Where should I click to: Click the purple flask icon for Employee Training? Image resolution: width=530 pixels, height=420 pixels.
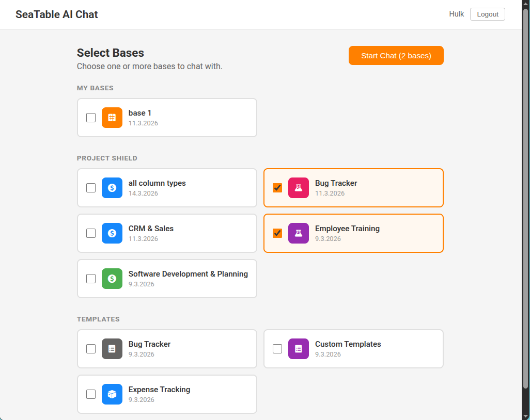click(x=299, y=233)
